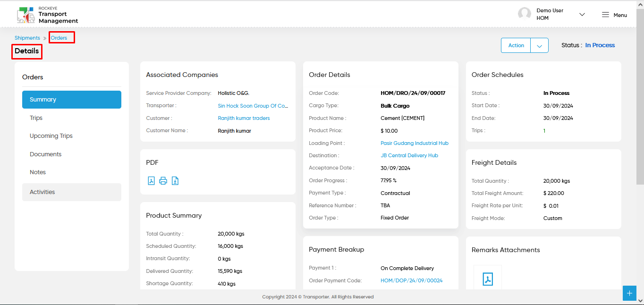Expand the Activities section
Screen dimensions: 644x305
(72, 192)
